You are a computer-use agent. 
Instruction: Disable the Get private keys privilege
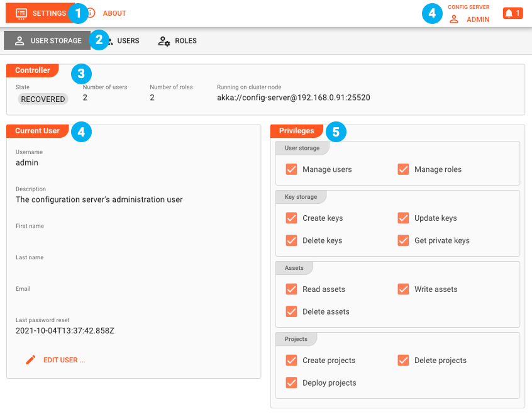(403, 240)
